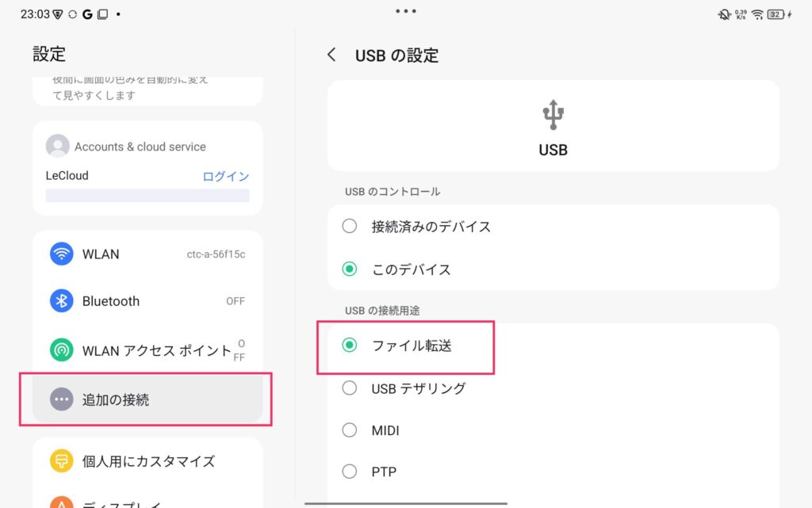
Task: Select the PTP radio button
Action: (x=350, y=472)
